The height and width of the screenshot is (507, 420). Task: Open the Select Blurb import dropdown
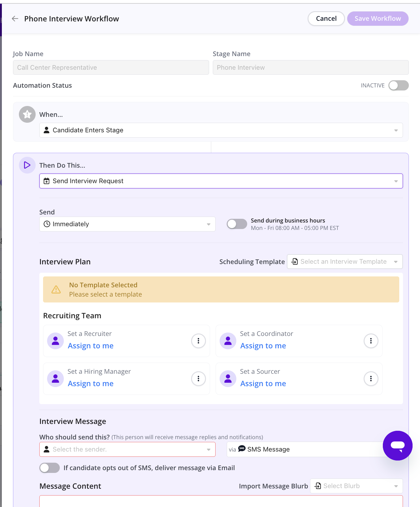coord(356,486)
